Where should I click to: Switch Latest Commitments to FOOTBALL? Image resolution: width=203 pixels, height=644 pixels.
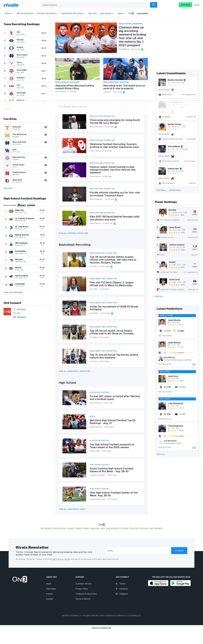pyautogui.click(x=161, y=190)
